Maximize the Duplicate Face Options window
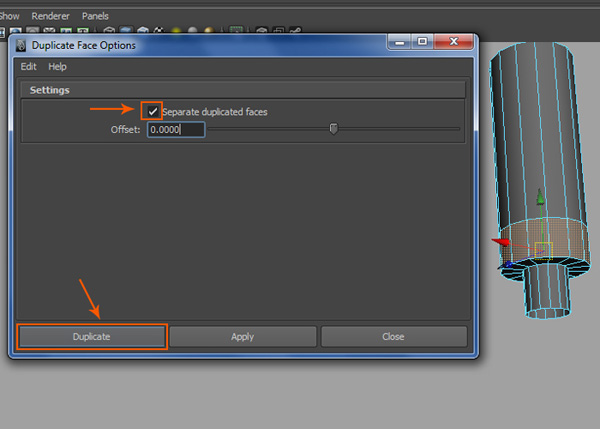Image resolution: width=600 pixels, height=429 pixels. coord(423,43)
